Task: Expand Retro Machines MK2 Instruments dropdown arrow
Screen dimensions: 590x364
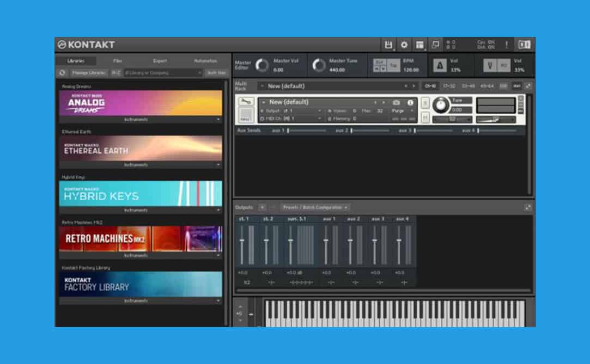Action: pyautogui.click(x=218, y=255)
